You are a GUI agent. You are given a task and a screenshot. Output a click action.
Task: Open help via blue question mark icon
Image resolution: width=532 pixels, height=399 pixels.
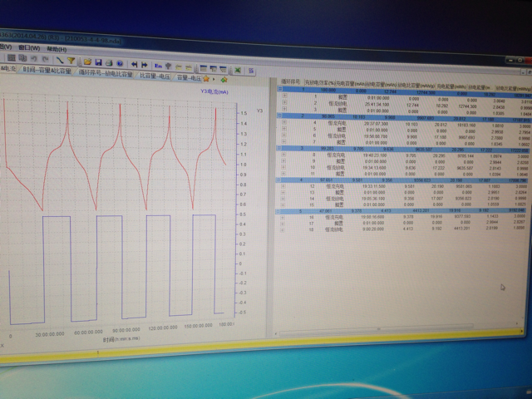[120, 63]
